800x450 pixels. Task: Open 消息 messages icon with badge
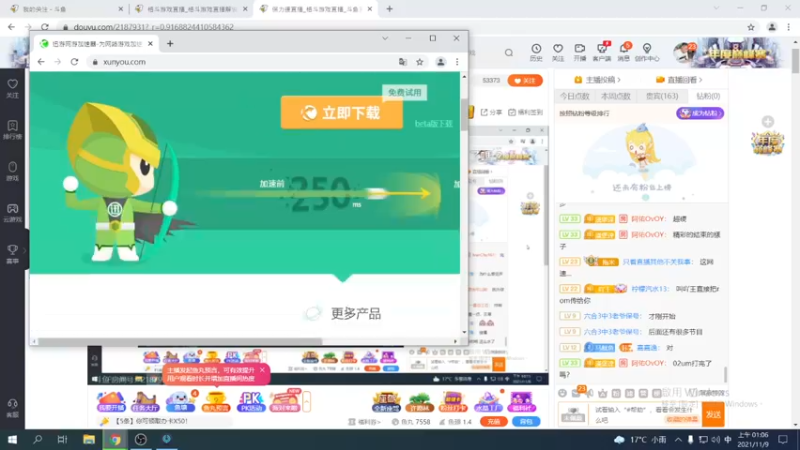click(624, 52)
